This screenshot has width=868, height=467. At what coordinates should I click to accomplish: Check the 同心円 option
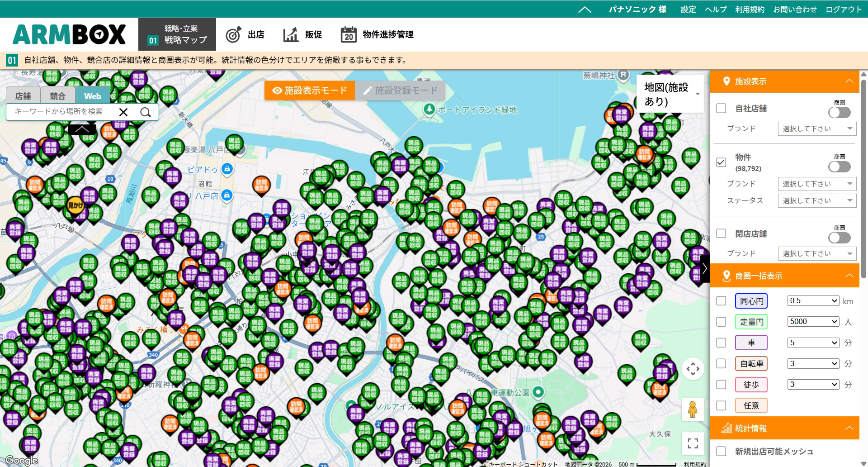[722, 300]
